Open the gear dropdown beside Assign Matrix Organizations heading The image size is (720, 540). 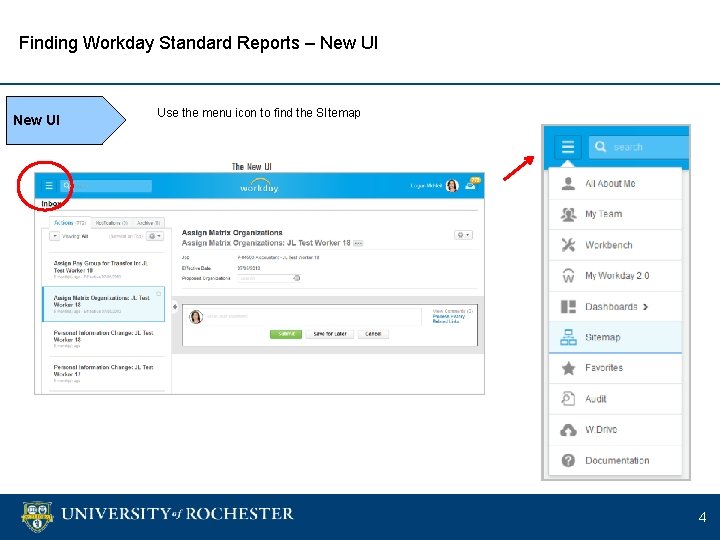point(463,235)
